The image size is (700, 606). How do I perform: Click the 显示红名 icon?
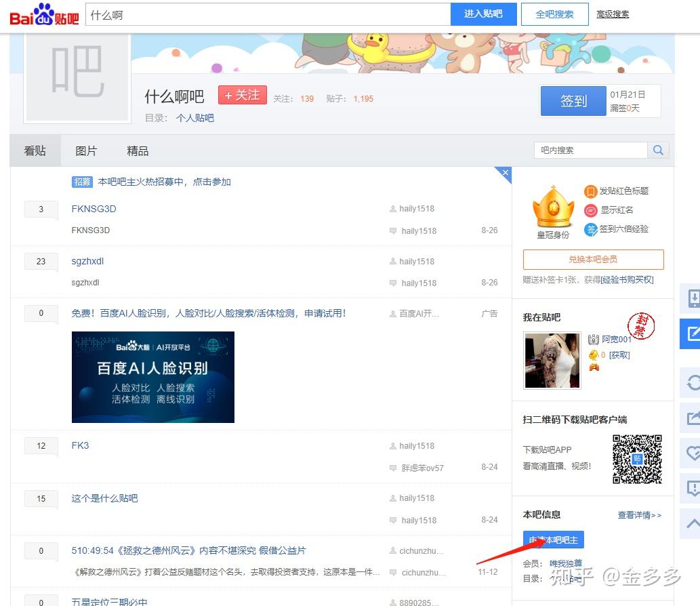pyautogui.click(x=590, y=210)
